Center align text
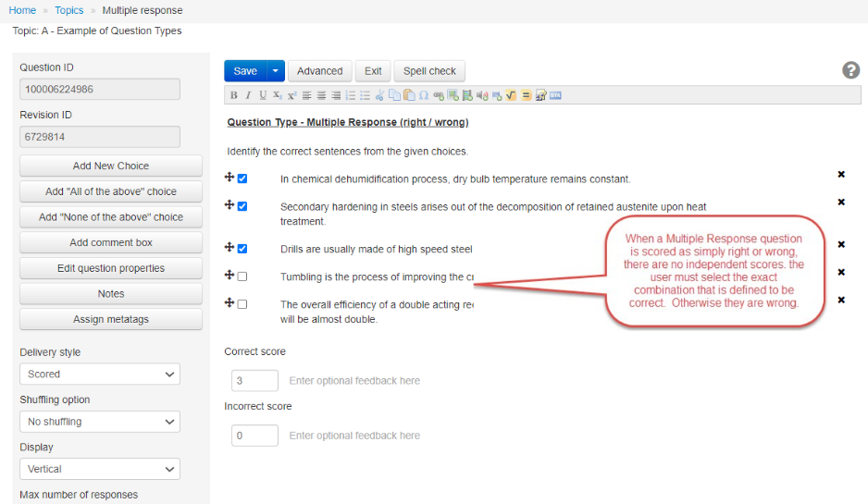Screen dimensions: 868x504 [x=321, y=95]
